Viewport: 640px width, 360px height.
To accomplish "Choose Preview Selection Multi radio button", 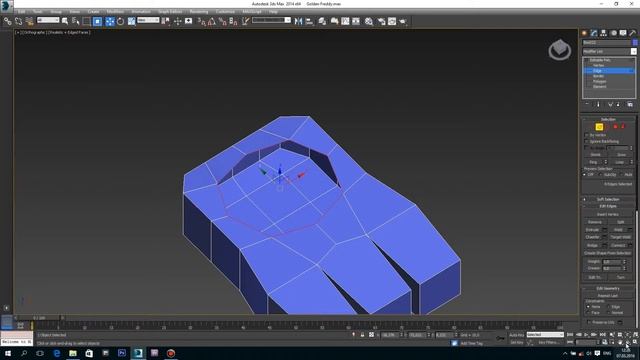I will coord(621,175).
